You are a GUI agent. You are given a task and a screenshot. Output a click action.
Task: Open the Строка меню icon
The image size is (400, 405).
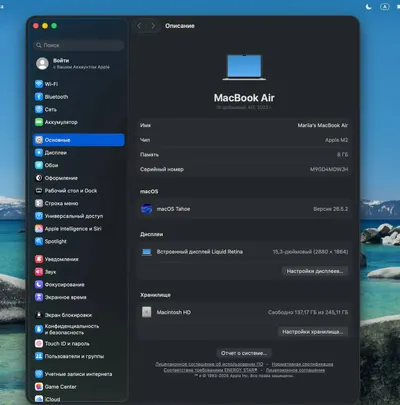(39, 203)
